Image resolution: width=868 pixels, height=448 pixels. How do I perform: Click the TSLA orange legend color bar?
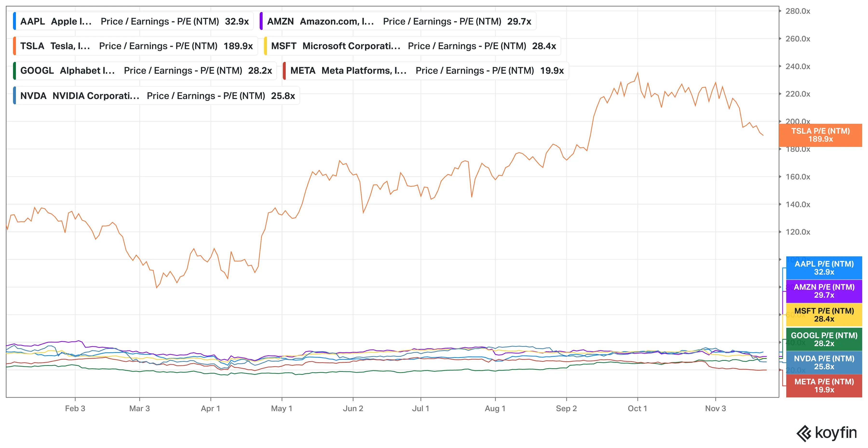tap(14, 46)
